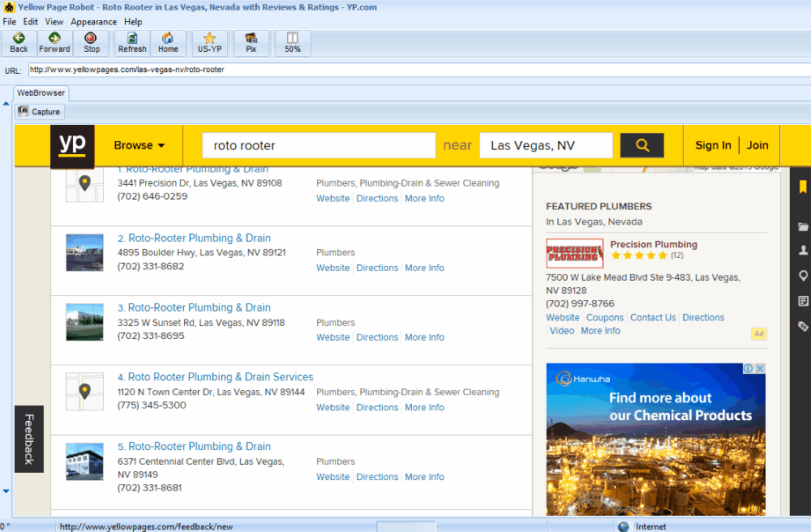Click the upper blue panel arrow at left edge
Image resolution: width=811 pixels, height=532 pixels.
click(6, 104)
